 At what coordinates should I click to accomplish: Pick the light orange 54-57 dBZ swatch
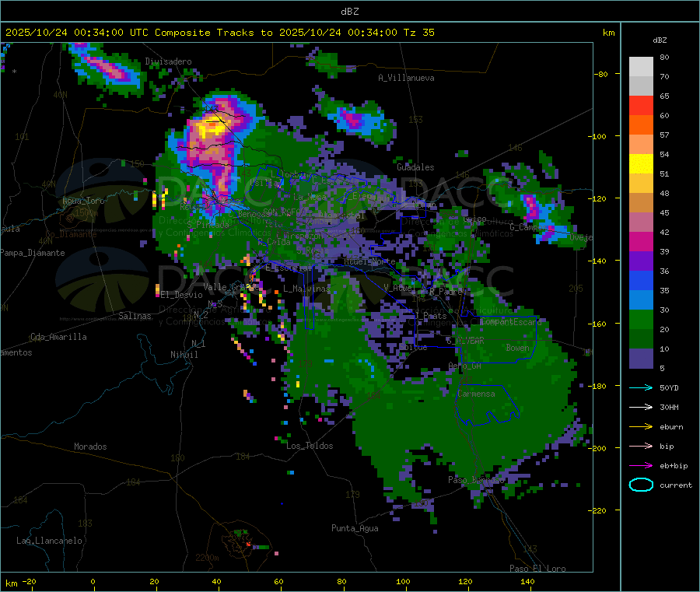click(641, 145)
